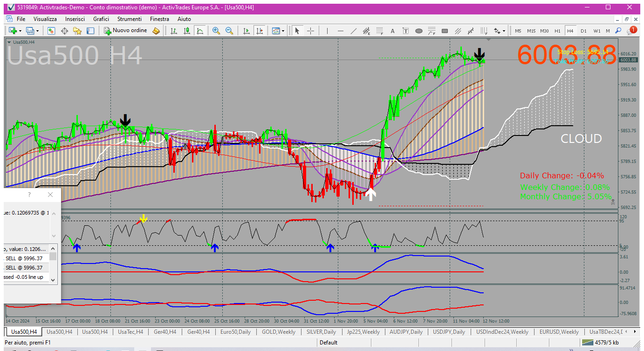Image resolution: width=644 pixels, height=351 pixels.
Task: Click the MetaTrader application icon in title bar
Action: tap(11, 7)
